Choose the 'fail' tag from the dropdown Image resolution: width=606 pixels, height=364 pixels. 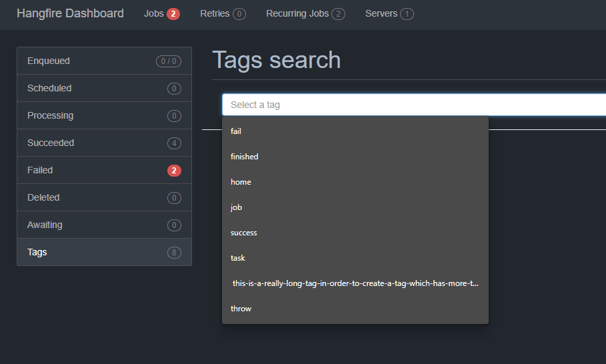tap(355, 131)
